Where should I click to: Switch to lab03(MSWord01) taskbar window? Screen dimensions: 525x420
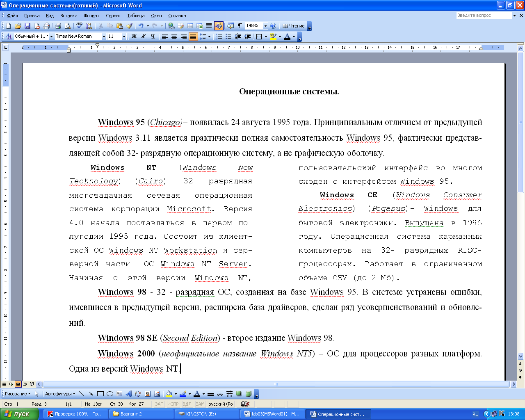coord(273,414)
